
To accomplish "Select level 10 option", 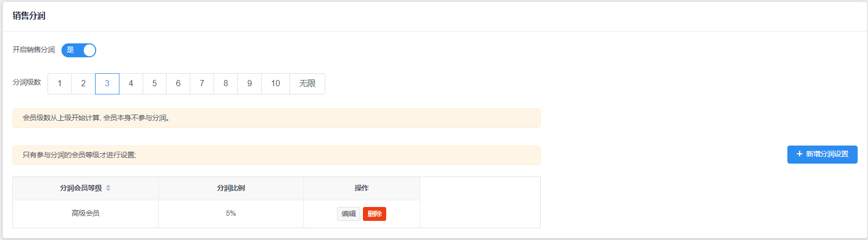I will [x=276, y=84].
